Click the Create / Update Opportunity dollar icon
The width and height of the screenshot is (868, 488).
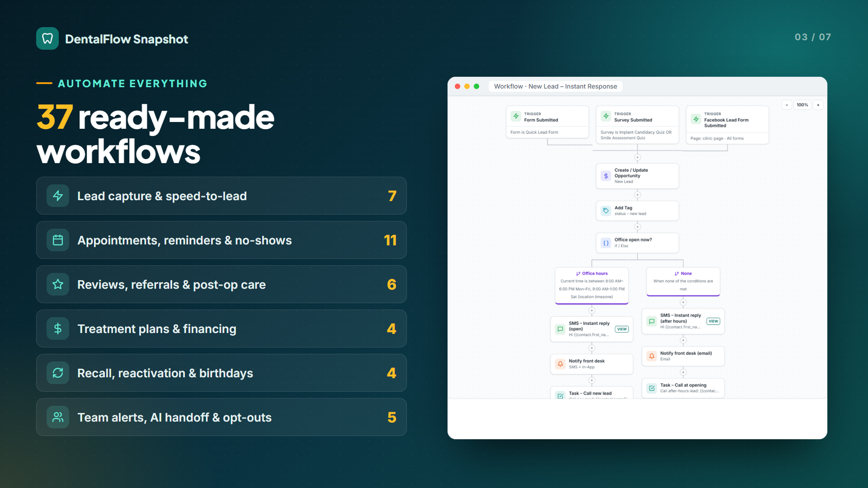coord(606,176)
